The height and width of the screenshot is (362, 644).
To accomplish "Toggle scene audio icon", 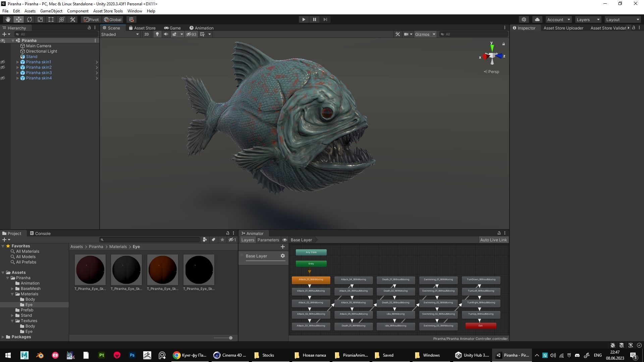I will pyautogui.click(x=166, y=34).
